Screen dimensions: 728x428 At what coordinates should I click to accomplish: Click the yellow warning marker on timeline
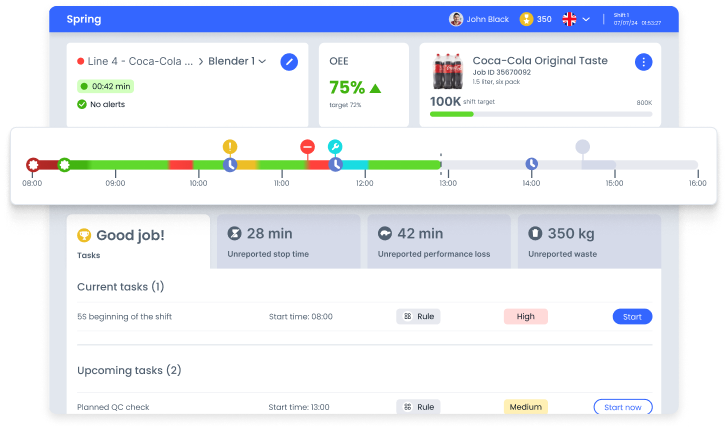pos(230,147)
